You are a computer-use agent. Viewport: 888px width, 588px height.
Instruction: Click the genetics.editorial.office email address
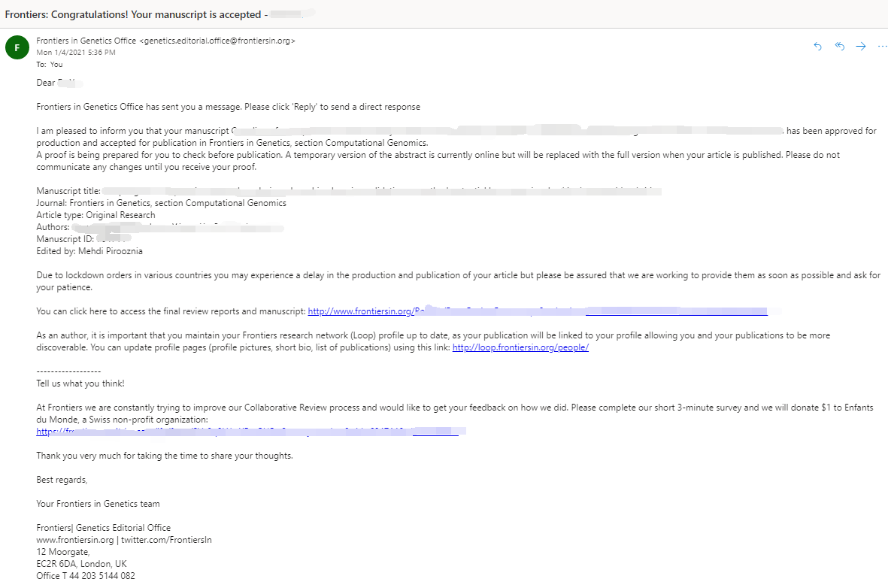(217, 41)
